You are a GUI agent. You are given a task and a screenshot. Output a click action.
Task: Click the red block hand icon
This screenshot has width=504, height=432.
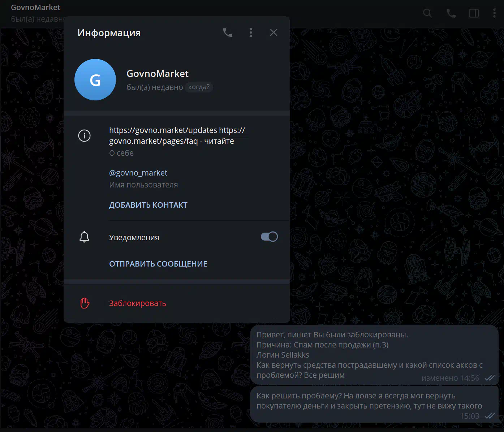tap(85, 303)
